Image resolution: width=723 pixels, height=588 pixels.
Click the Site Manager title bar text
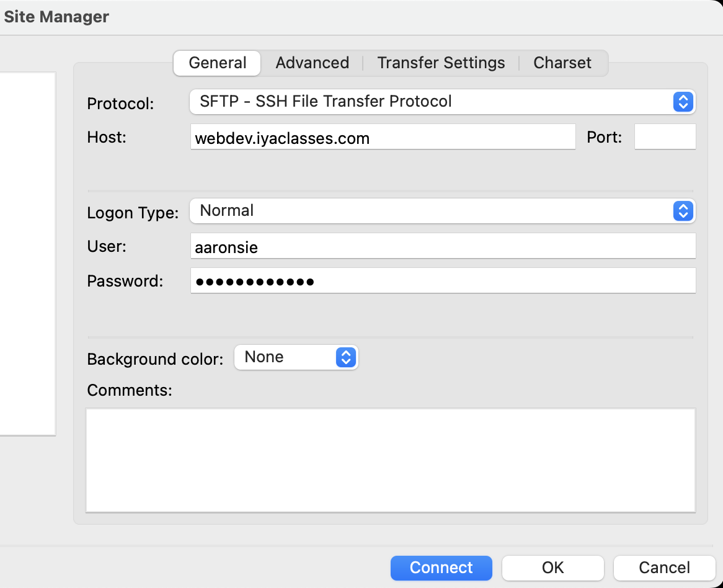pos(56,17)
